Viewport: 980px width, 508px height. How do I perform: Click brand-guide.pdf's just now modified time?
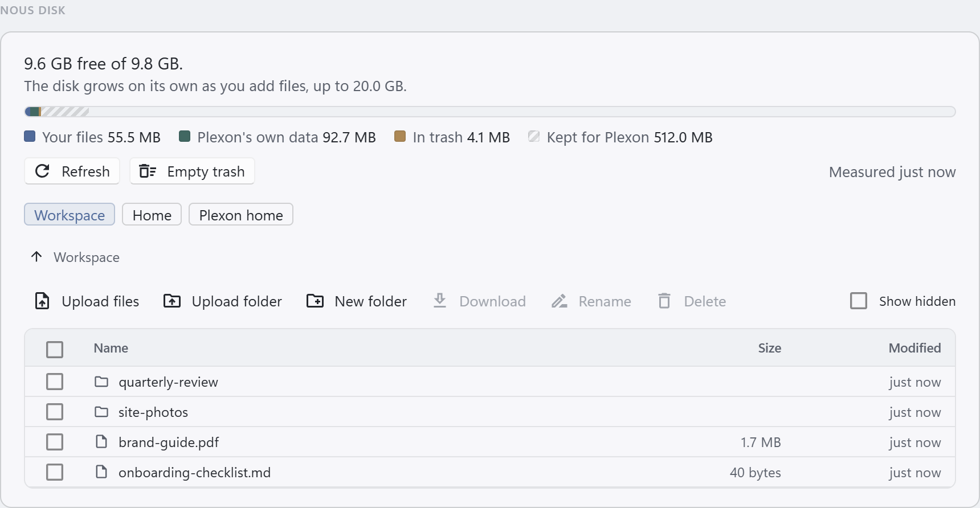915,443
